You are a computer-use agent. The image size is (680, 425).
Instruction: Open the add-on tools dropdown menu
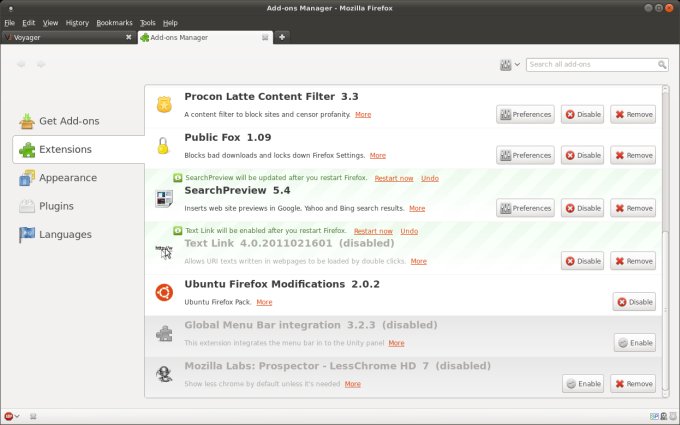click(510, 65)
